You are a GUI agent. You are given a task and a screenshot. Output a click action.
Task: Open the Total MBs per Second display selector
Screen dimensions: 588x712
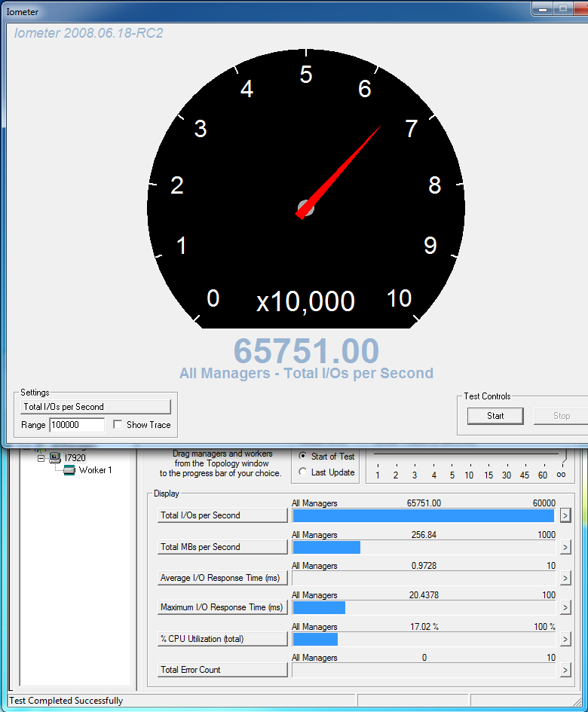pos(222,547)
